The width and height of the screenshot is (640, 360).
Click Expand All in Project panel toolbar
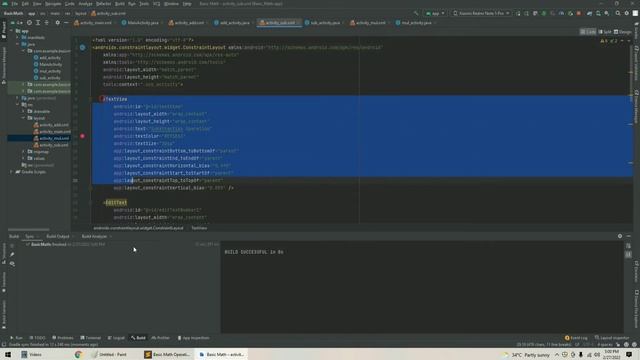coord(38,23)
